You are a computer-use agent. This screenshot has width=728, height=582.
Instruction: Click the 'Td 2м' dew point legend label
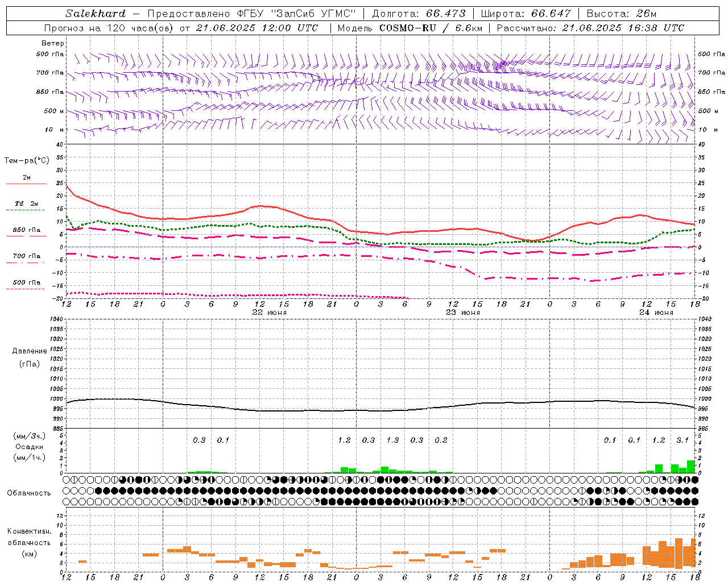coord(27,203)
